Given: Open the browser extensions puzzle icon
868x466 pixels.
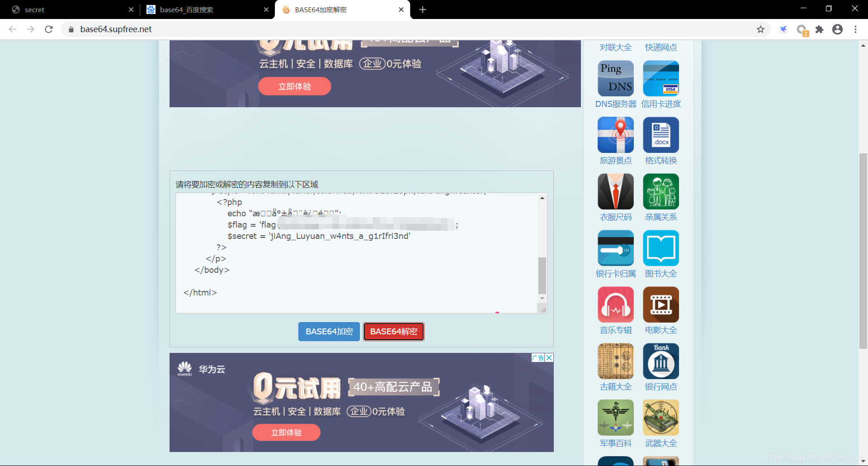Looking at the screenshot, I should coord(819,29).
